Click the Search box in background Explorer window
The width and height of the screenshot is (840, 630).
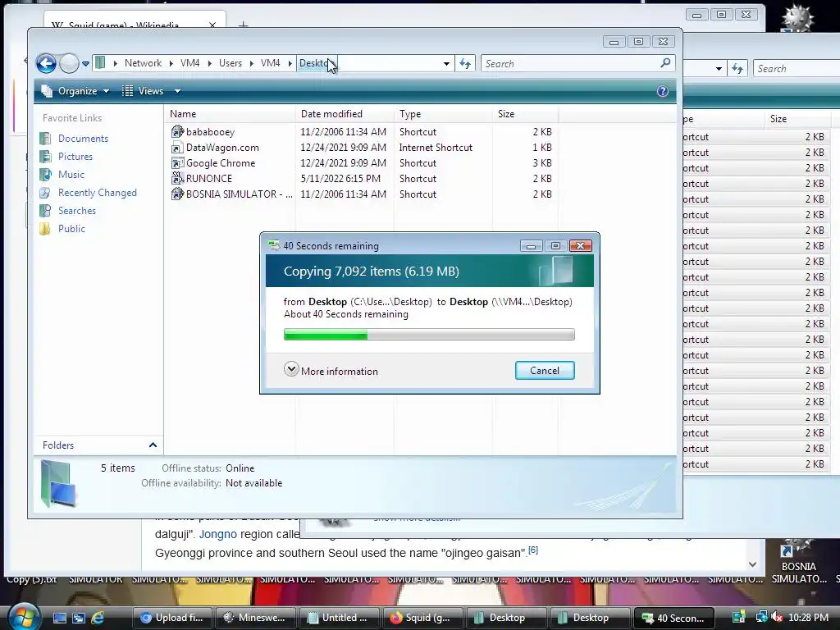[x=797, y=69]
